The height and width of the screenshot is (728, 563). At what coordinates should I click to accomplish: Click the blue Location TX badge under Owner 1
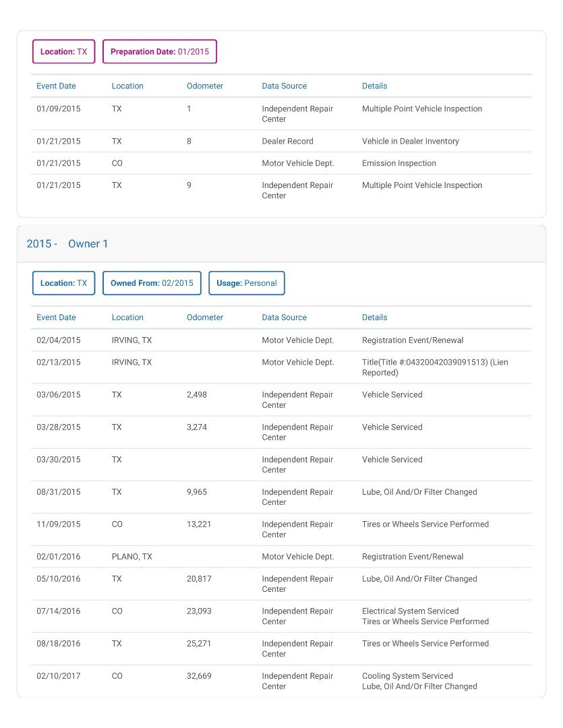(x=63, y=283)
